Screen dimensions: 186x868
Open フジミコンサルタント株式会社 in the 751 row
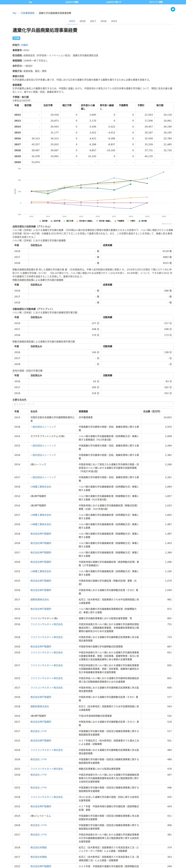coord(47,624)
